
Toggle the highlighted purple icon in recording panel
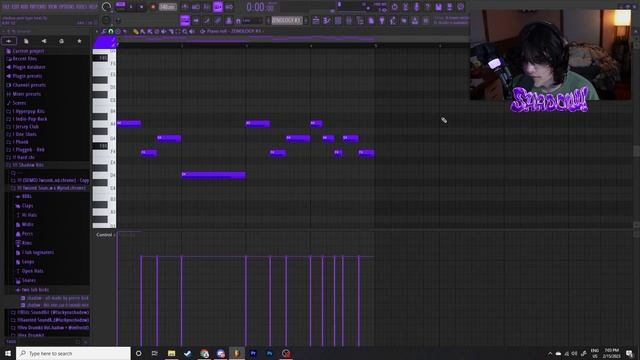(218, 7)
